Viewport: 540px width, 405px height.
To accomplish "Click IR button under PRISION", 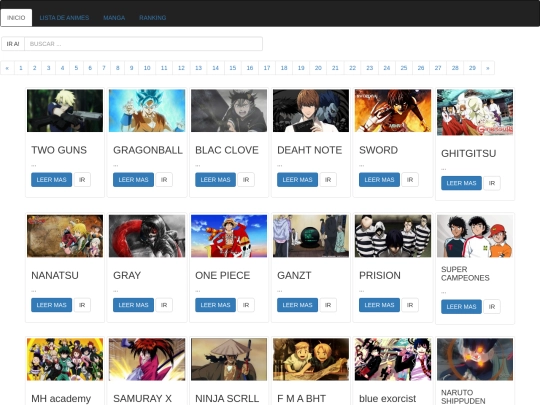I will click(410, 305).
